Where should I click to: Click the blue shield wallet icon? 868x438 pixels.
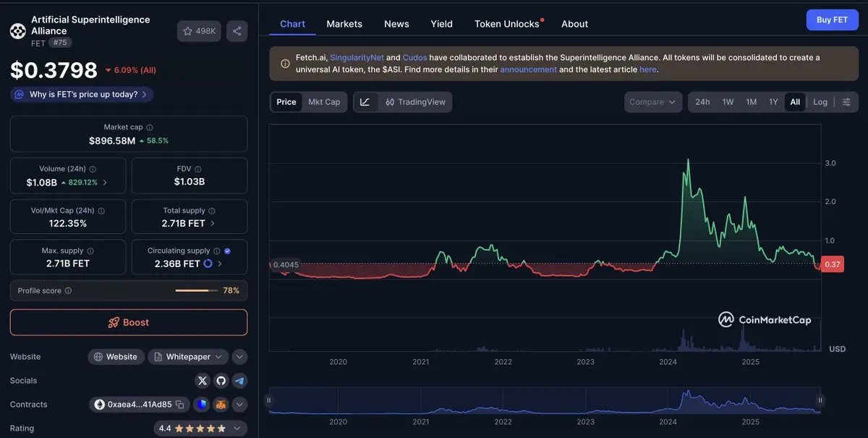pos(202,405)
